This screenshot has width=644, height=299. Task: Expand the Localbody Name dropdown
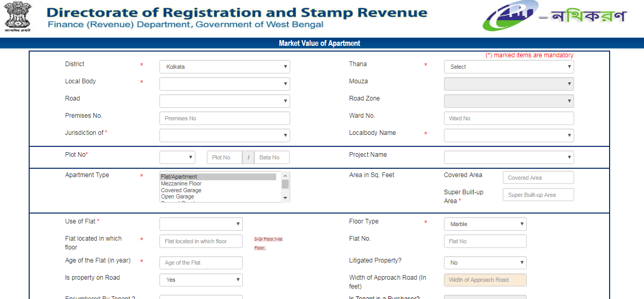click(x=509, y=135)
